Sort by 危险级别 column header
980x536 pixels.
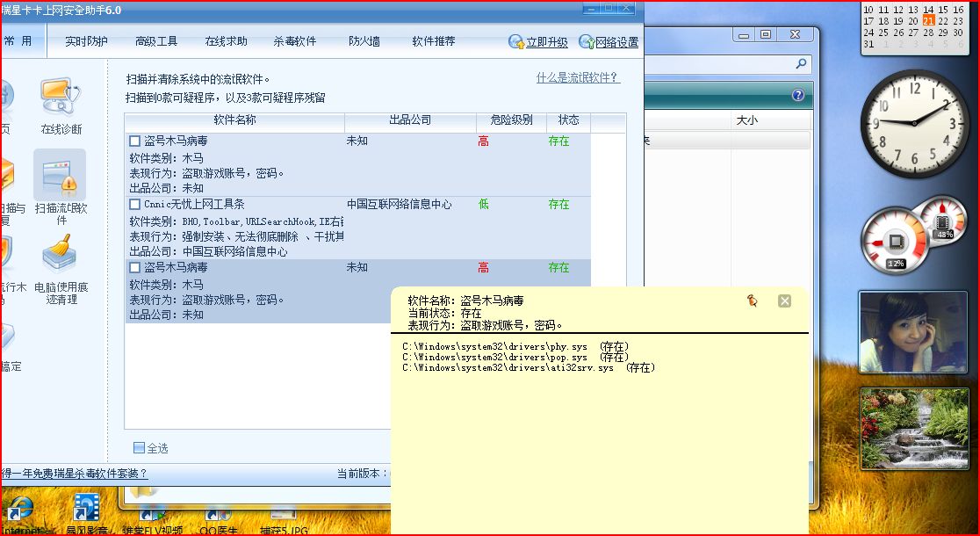pos(511,120)
